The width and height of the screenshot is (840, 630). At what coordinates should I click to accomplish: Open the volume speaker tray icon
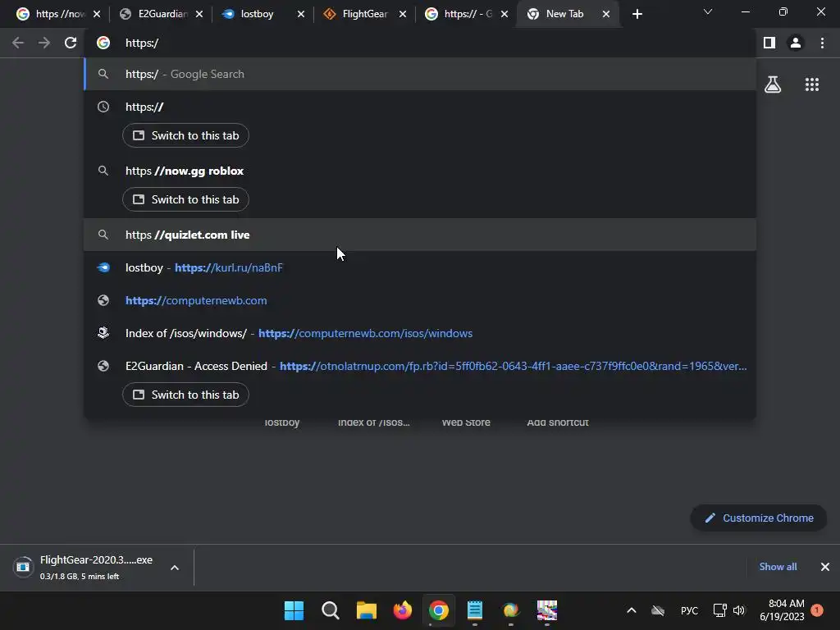click(x=739, y=610)
